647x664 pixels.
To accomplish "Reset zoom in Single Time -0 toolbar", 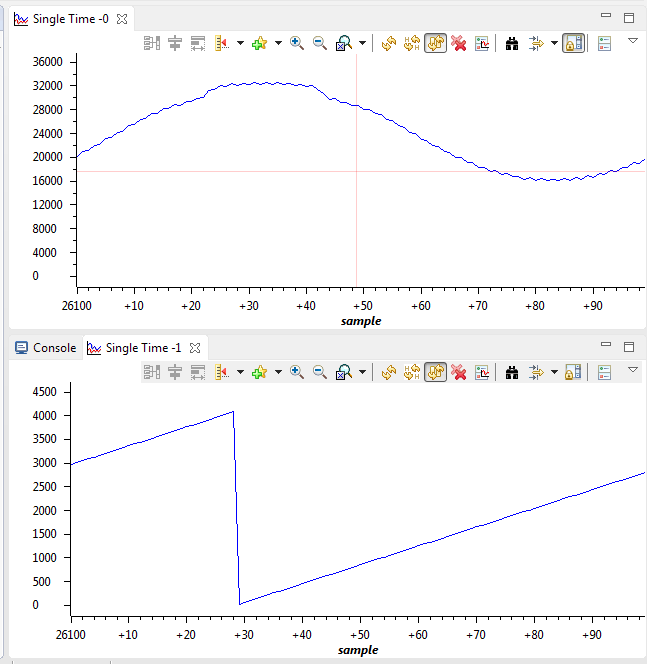I will pos(344,43).
